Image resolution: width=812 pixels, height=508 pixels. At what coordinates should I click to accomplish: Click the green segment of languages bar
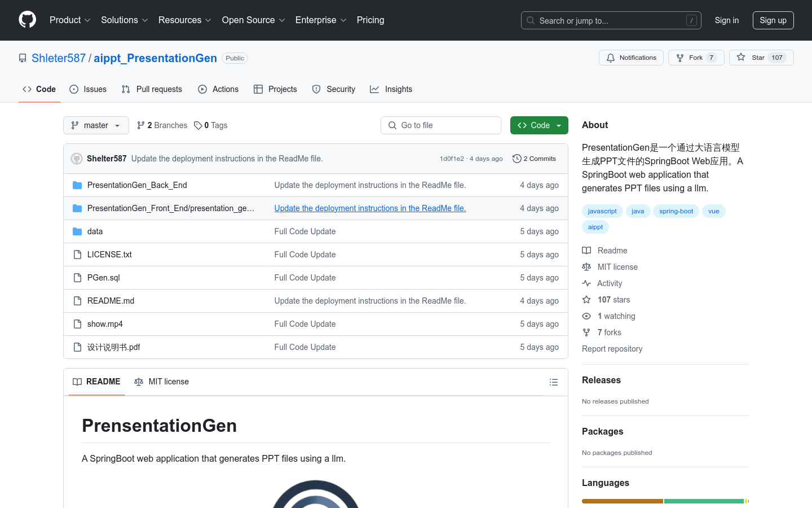pos(704,501)
